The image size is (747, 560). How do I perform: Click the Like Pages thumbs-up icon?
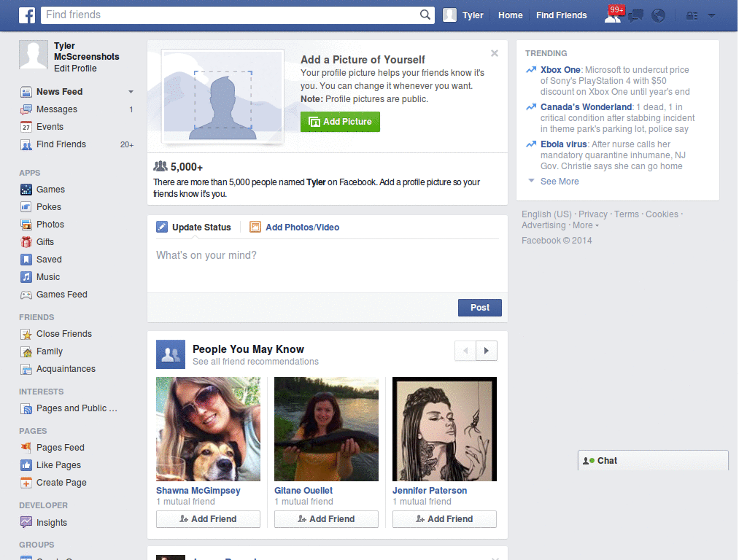(x=26, y=465)
